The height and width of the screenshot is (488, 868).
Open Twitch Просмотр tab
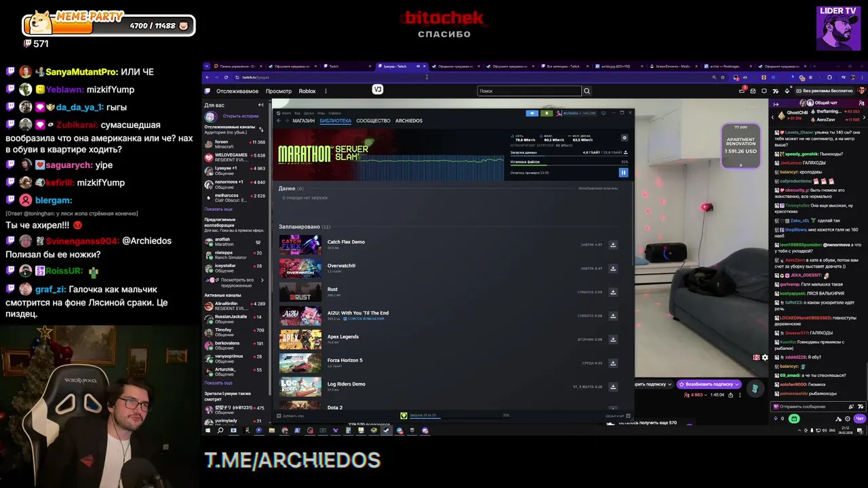[279, 91]
